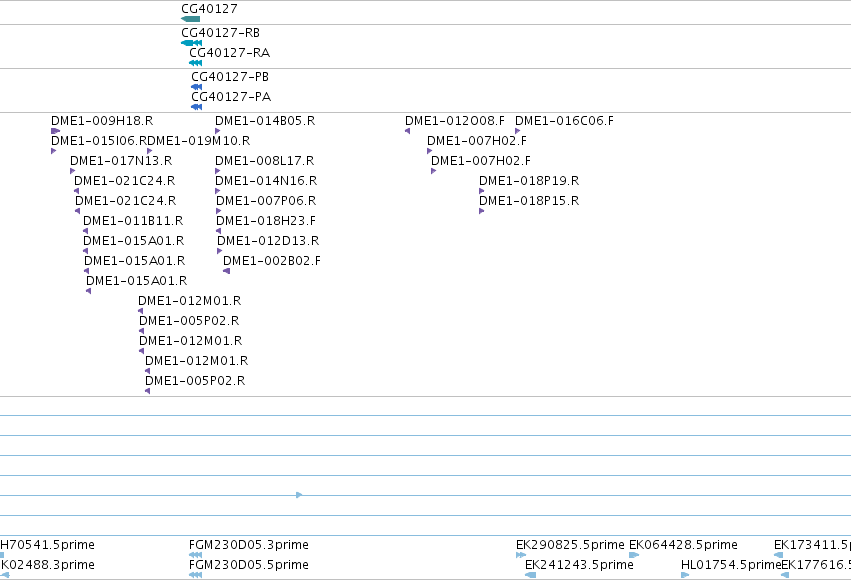851x580 pixels.
Task: Click the lone arrow on the blue track line
Action: (x=299, y=495)
